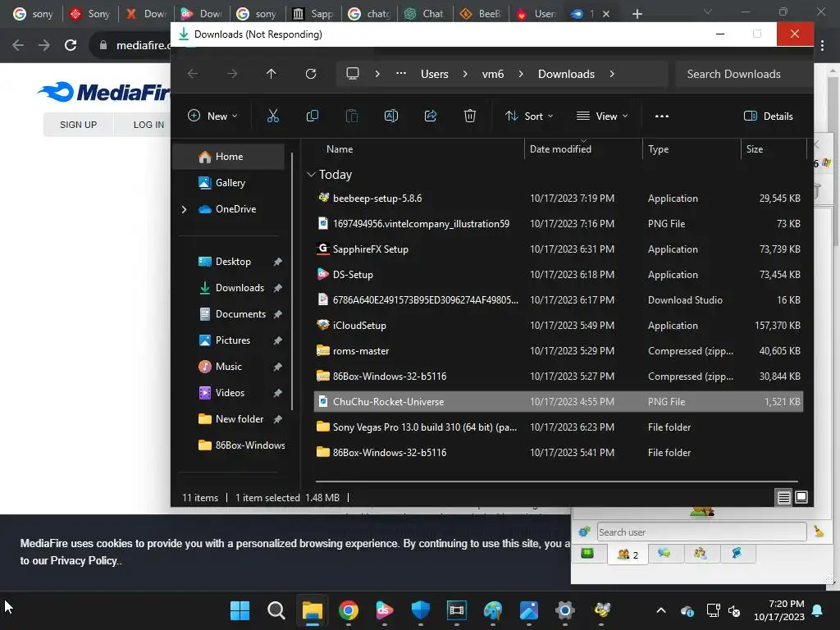Click the Paste clipboard icon
The width and height of the screenshot is (840, 630).
click(351, 116)
